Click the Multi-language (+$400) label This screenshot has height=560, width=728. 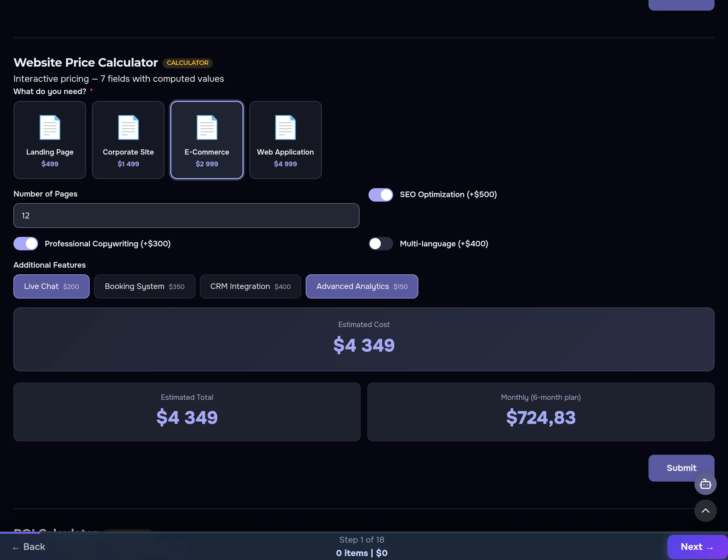pyautogui.click(x=444, y=244)
